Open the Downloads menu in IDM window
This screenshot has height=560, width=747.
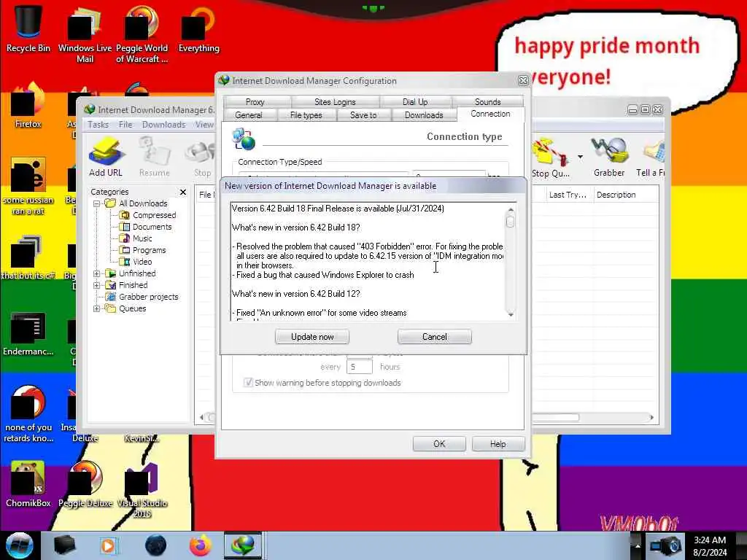[x=163, y=124]
